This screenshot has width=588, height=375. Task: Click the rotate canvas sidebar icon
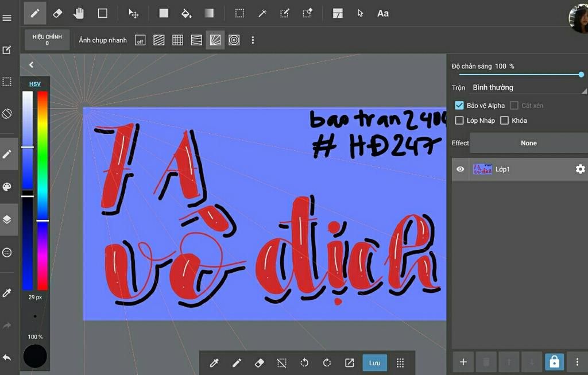click(x=7, y=113)
